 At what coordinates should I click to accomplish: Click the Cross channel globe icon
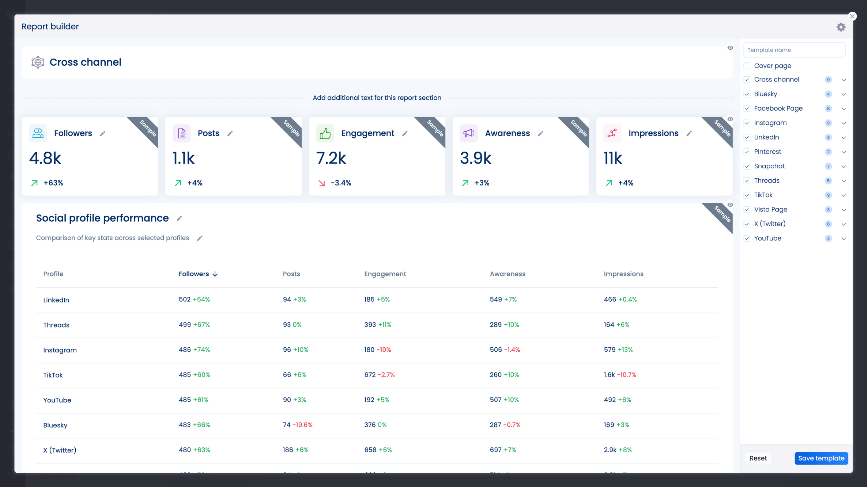click(37, 62)
